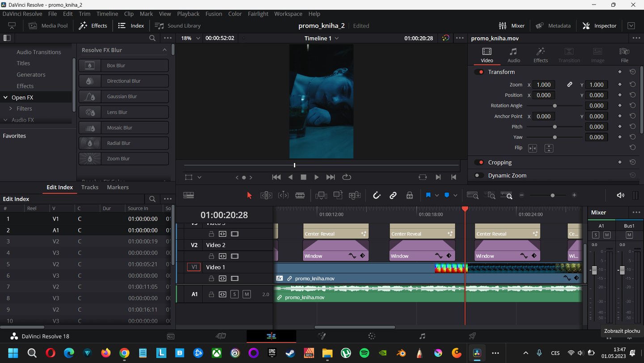Toggle the timeline Snapping magnet icon
Screen dimensions: 644x363
pyautogui.click(x=377, y=195)
